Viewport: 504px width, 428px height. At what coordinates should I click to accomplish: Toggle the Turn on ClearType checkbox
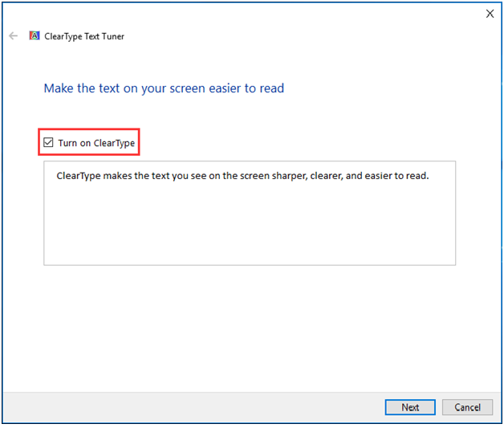(48, 142)
